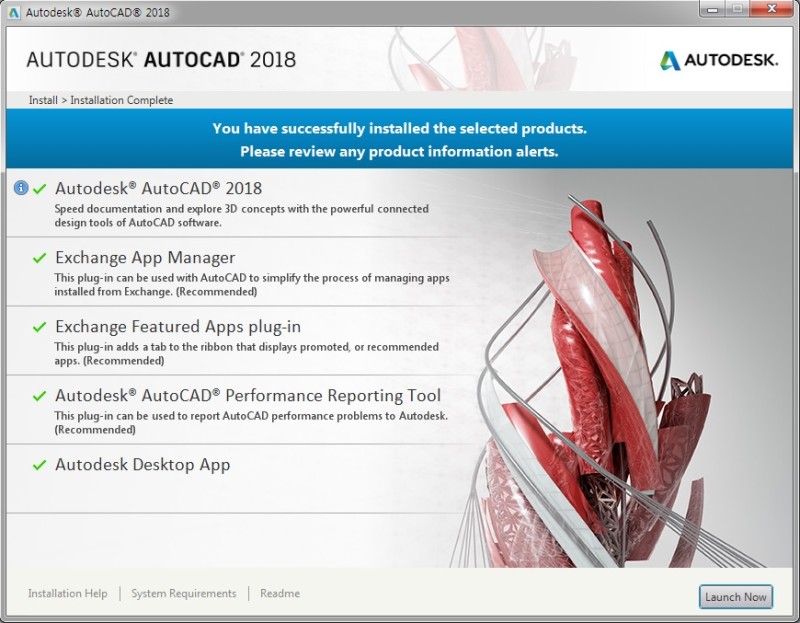The image size is (800, 623).
Task: Minimize the installer window
Action: click(x=712, y=8)
